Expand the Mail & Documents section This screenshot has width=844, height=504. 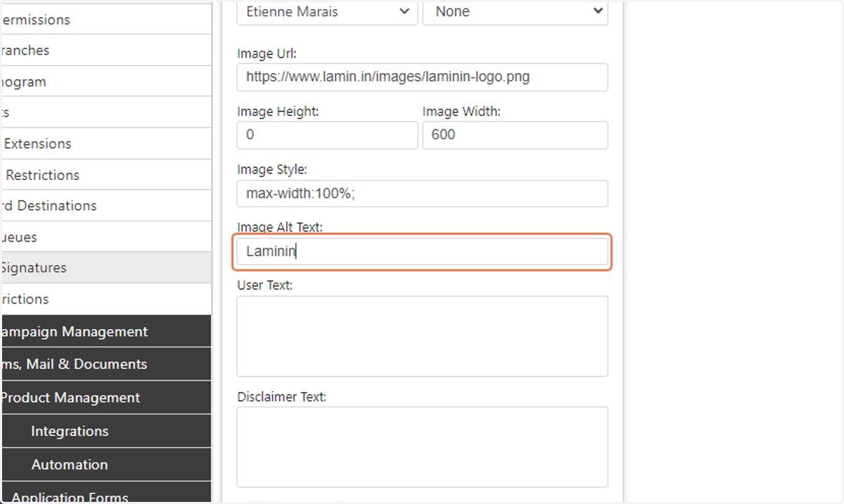pos(105,364)
